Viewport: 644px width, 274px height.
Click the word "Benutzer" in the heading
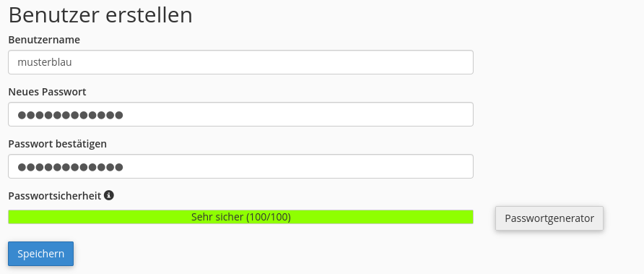[54, 15]
